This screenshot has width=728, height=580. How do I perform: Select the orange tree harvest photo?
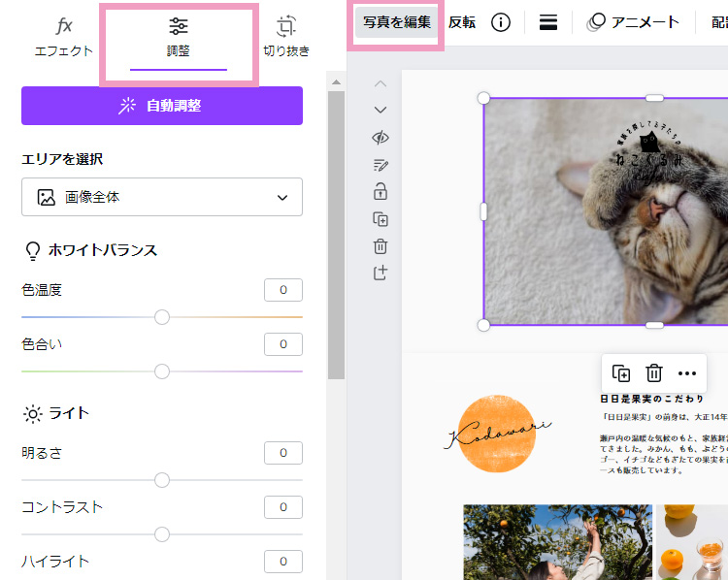point(557,542)
